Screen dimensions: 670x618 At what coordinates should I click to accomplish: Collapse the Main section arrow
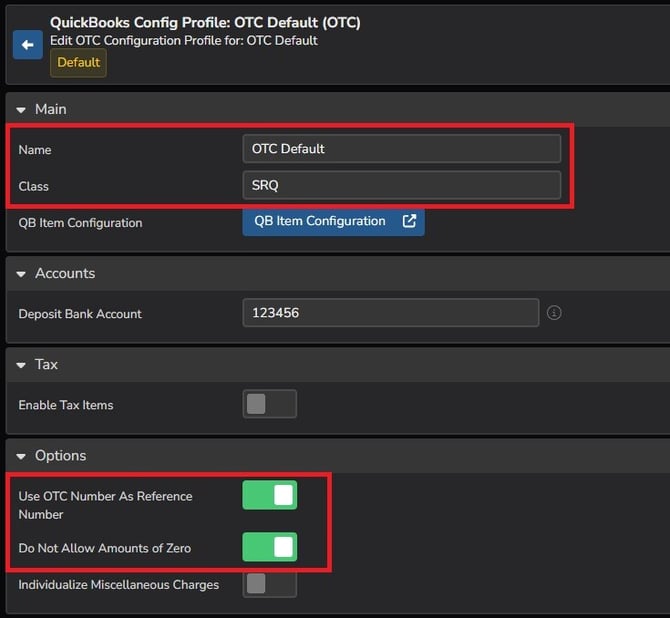tap(21, 109)
